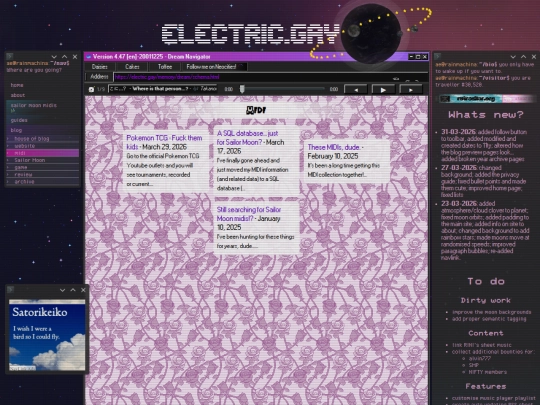The image size is (540, 405).
Task: Click the teal site banner button in right panel
Action: 471,99
